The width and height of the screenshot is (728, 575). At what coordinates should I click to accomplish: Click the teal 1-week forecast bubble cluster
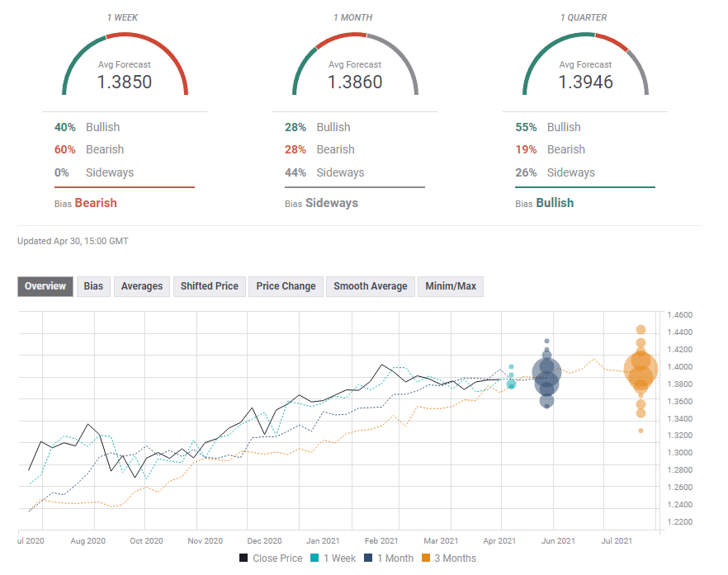coord(511,380)
